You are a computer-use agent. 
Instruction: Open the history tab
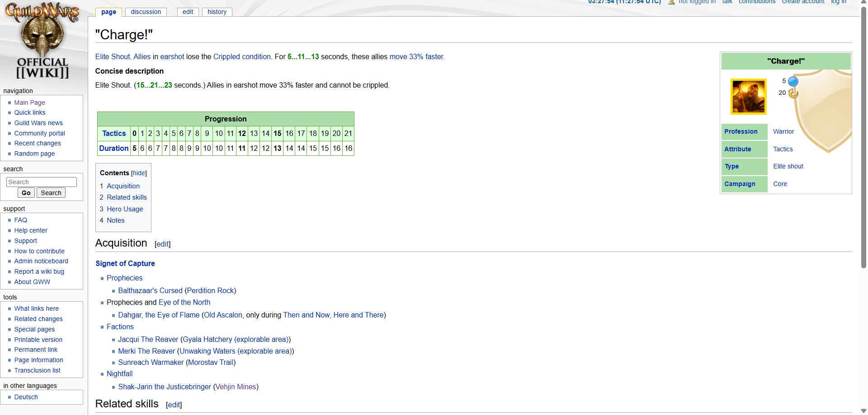(x=217, y=12)
